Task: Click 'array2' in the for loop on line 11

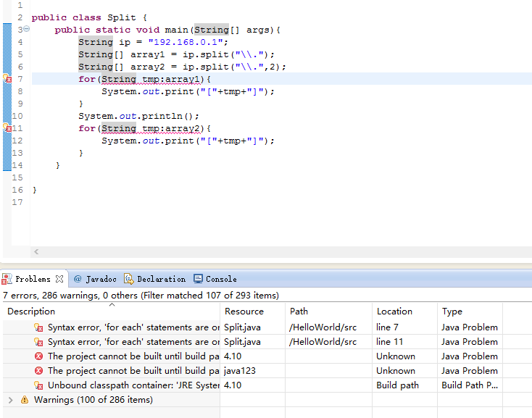Action: click(x=183, y=128)
